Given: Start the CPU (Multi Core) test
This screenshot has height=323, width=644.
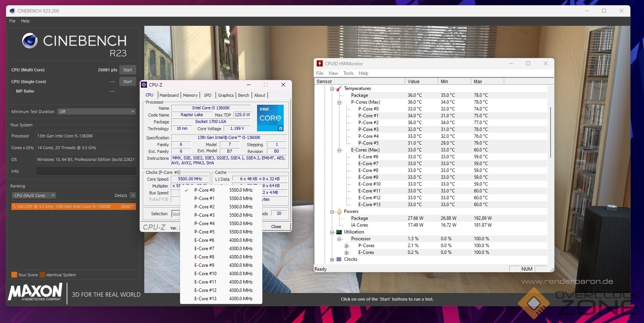Looking at the screenshot, I should click(x=128, y=70).
